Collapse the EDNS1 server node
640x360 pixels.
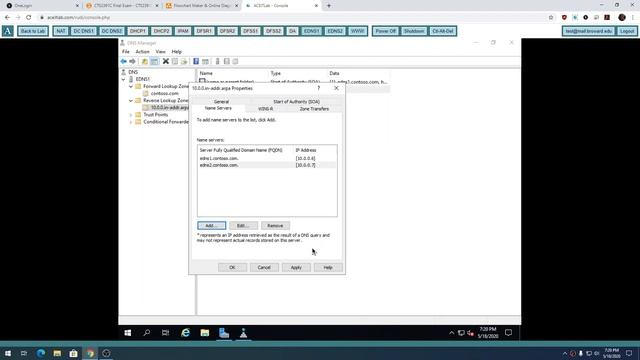(x=124, y=79)
